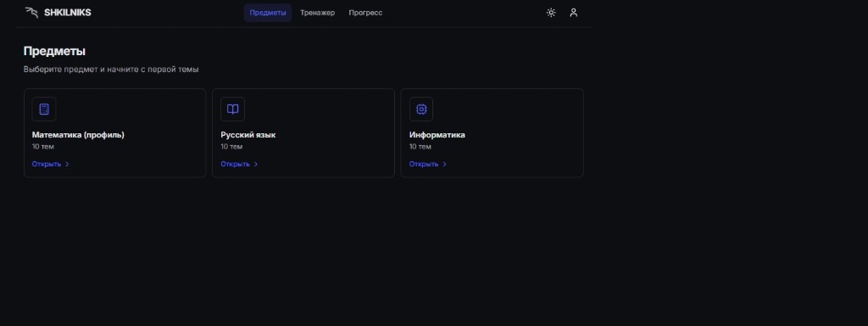Click 10 тем under Математика (профиль)
The height and width of the screenshot is (326, 868).
click(43, 147)
